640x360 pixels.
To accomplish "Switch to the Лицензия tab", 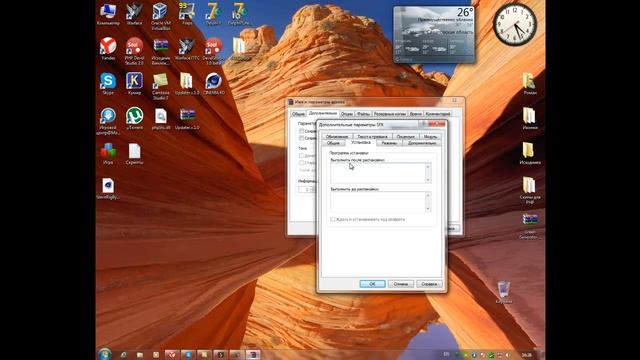I will 405,136.
